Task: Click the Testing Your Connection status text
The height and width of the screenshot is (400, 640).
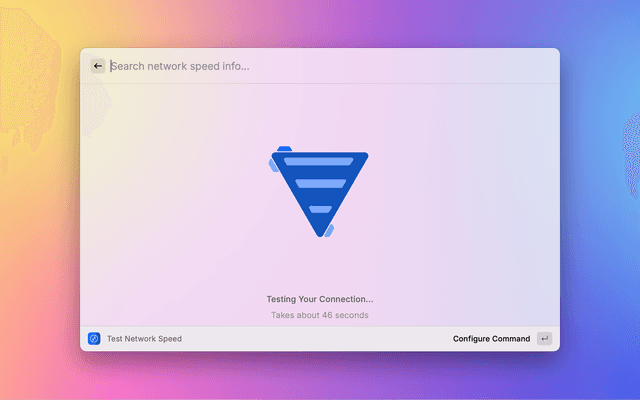Action: click(x=320, y=299)
